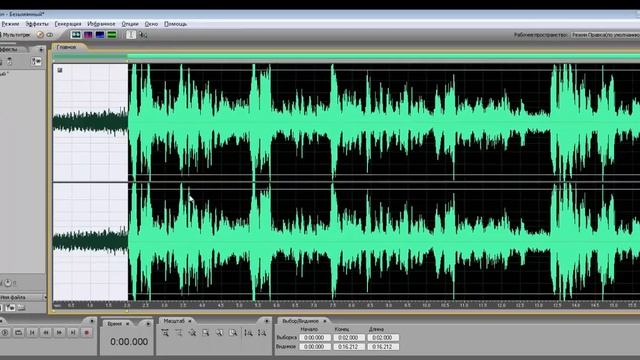The image size is (640, 360).
Task: Select the Выбор/Видимое panel tab
Action: 300,321
